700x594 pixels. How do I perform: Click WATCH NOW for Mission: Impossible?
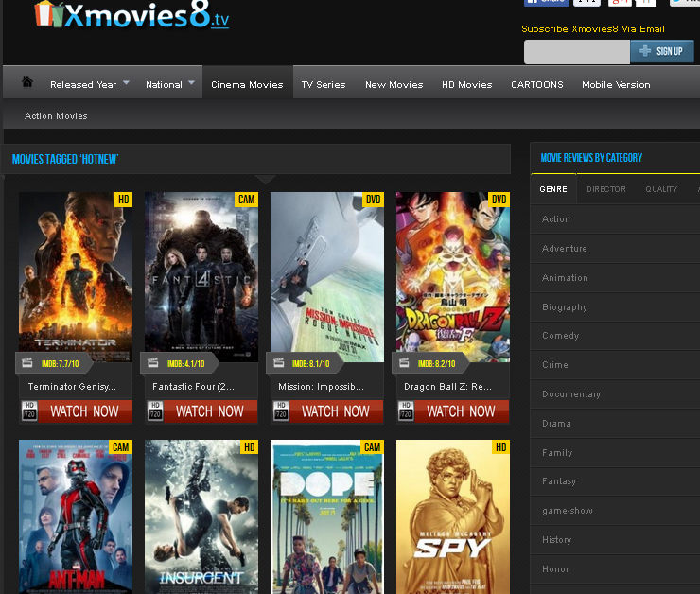click(336, 411)
